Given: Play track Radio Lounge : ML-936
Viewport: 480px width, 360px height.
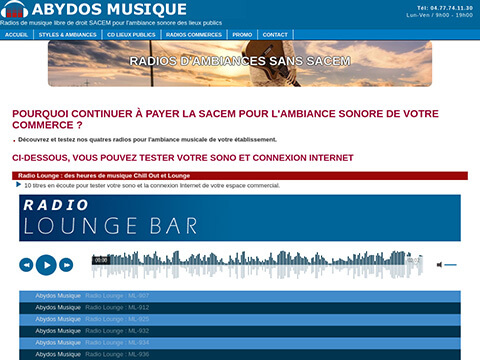Looking at the screenshot, I should point(240,354).
